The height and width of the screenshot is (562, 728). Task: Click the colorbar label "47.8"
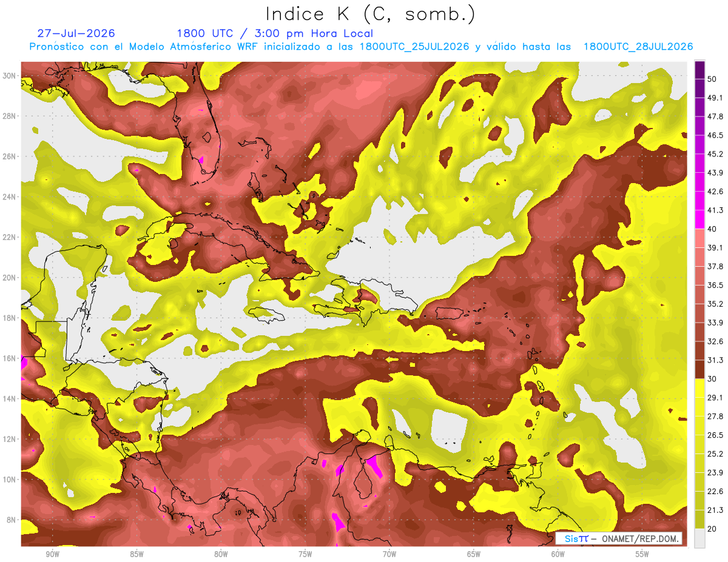715,116
